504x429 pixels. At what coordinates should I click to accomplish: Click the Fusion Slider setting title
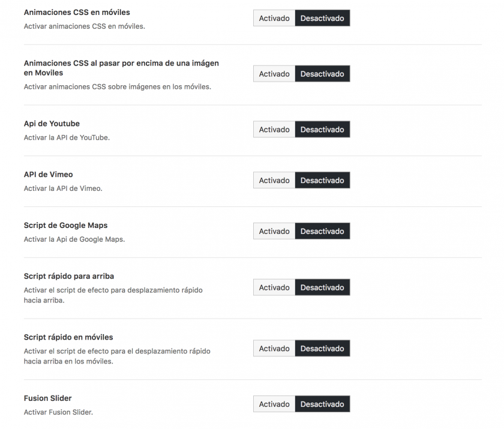(x=47, y=398)
